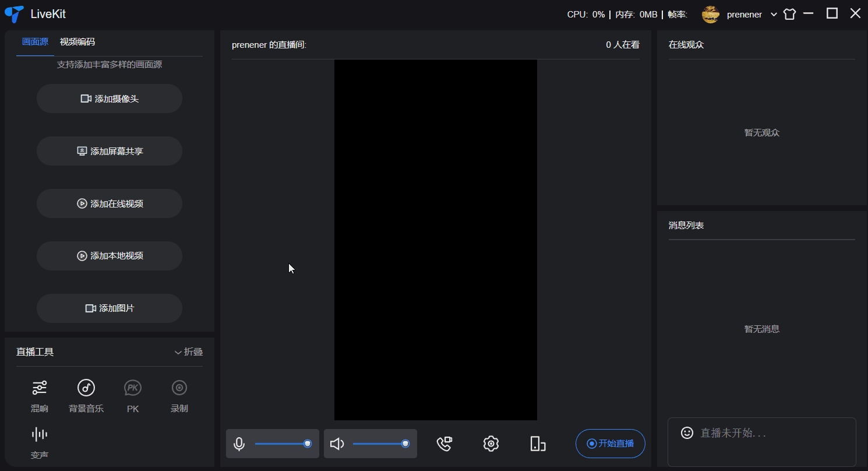Switch screen orientation with device icon
The image size is (868, 471).
538,444
